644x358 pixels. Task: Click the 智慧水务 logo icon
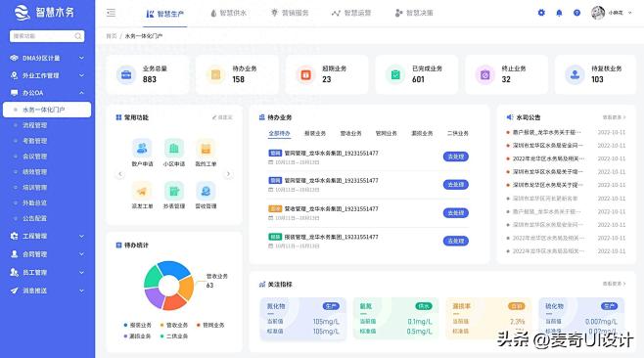pyautogui.click(x=23, y=13)
